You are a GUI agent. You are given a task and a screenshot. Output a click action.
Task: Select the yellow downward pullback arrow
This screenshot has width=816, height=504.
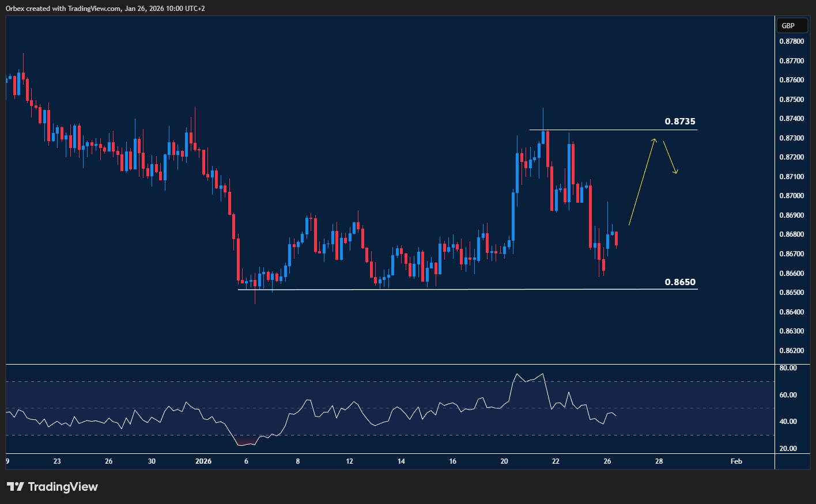[670, 156]
